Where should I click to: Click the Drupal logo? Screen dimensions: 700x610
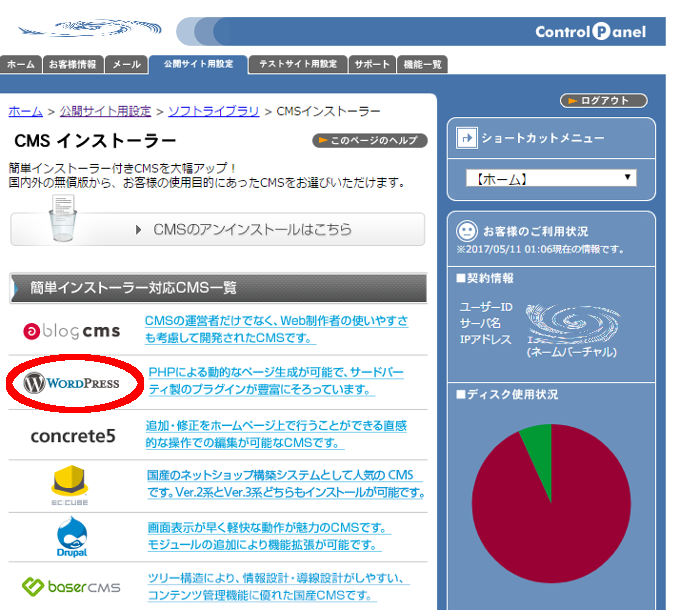click(72, 537)
